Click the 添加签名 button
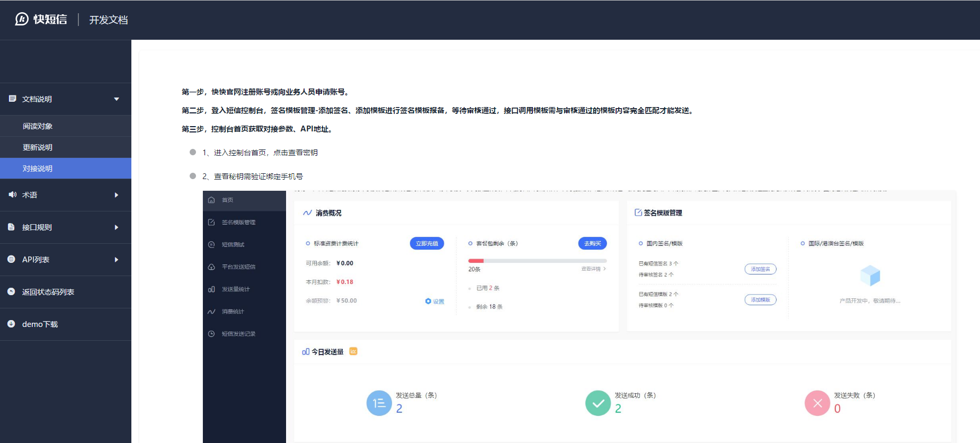980x443 pixels. [x=760, y=269]
